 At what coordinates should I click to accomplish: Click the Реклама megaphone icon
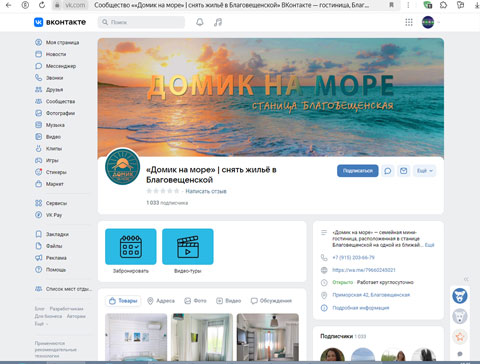click(39, 258)
